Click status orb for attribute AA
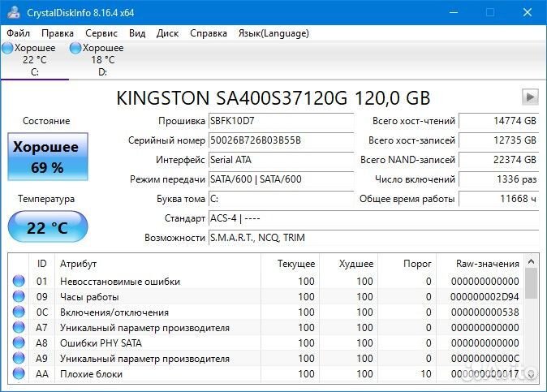Viewport: 547px width, 392px height. (19, 373)
